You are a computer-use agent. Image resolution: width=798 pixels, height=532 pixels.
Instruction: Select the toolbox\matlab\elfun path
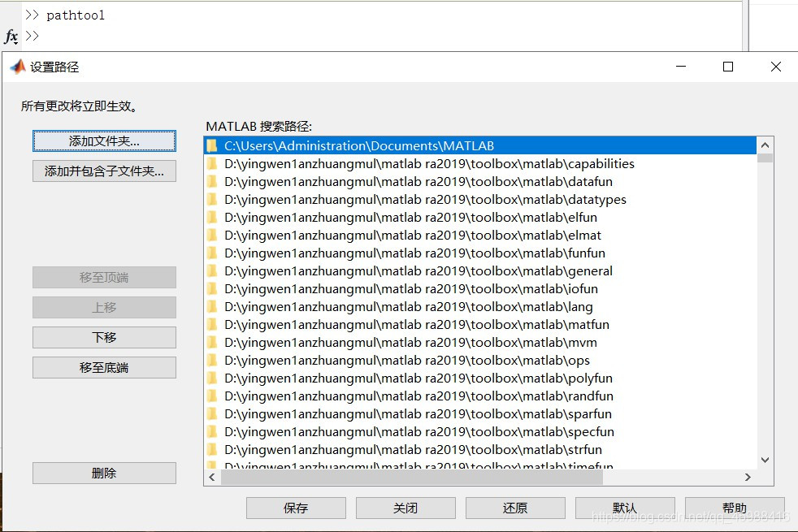[x=480, y=217]
